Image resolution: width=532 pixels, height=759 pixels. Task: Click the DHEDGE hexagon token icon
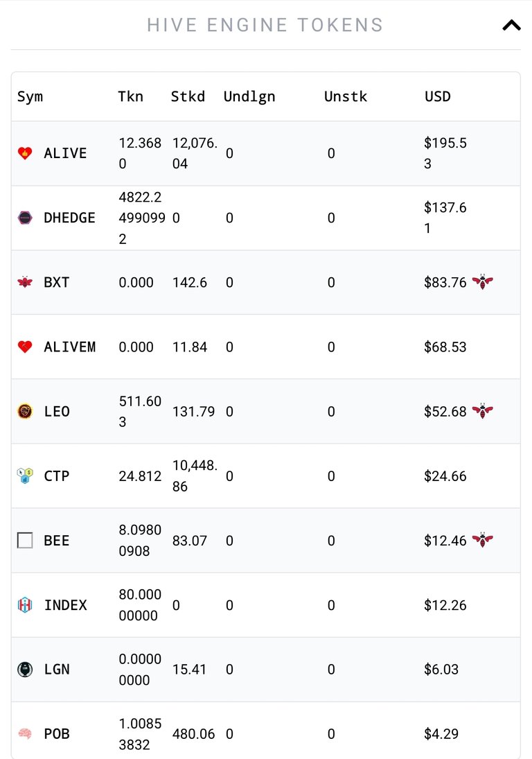tap(25, 218)
